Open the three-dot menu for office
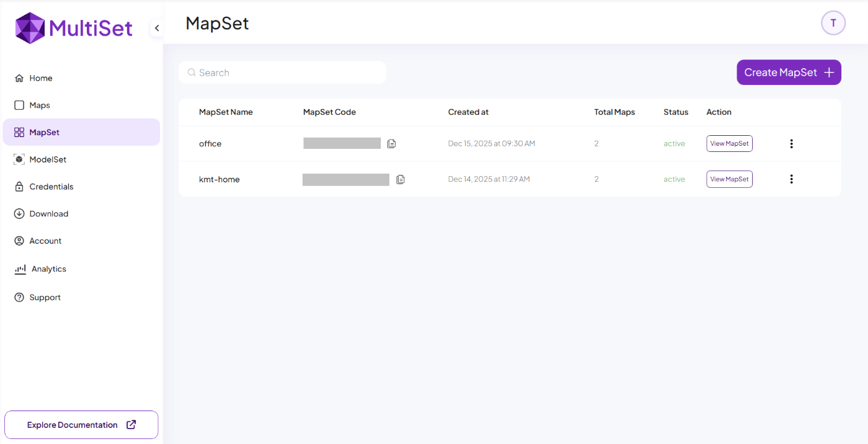This screenshot has width=868, height=444. click(x=791, y=144)
